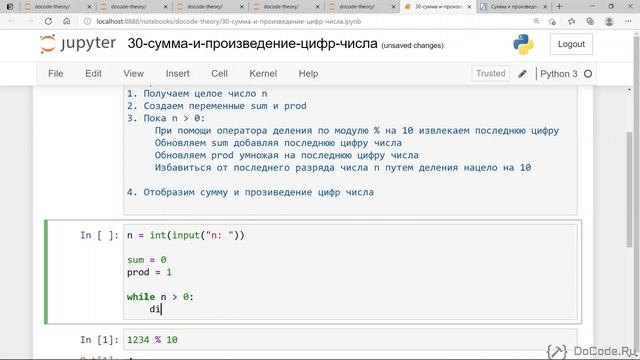Open the Help menu
The width and height of the screenshot is (640, 360).
pos(308,73)
